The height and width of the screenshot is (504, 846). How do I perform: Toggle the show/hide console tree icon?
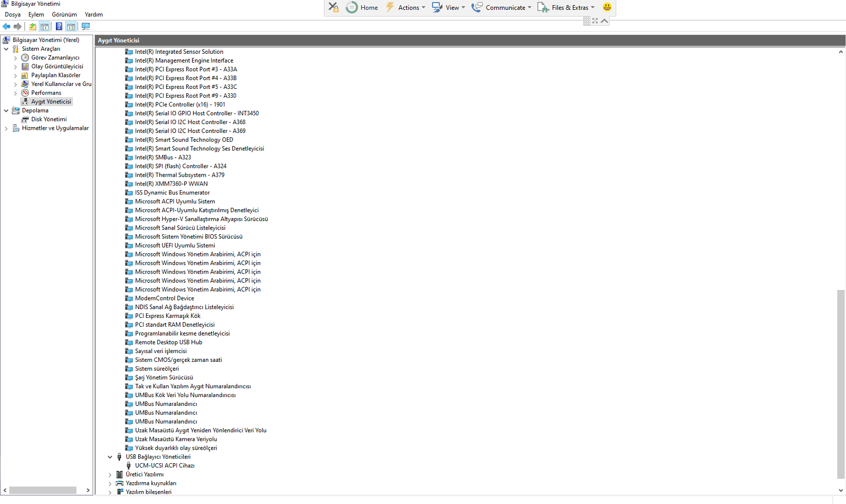point(45,26)
